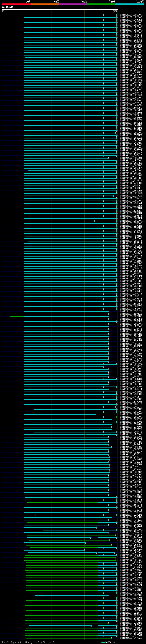Open hit UniRef100_P49201
The image size is (146, 644).
pyautogui.click(x=131, y=359)
